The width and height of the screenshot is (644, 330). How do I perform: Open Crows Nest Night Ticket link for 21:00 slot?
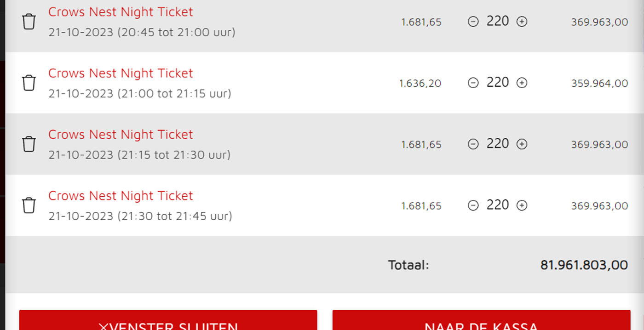(x=121, y=73)
